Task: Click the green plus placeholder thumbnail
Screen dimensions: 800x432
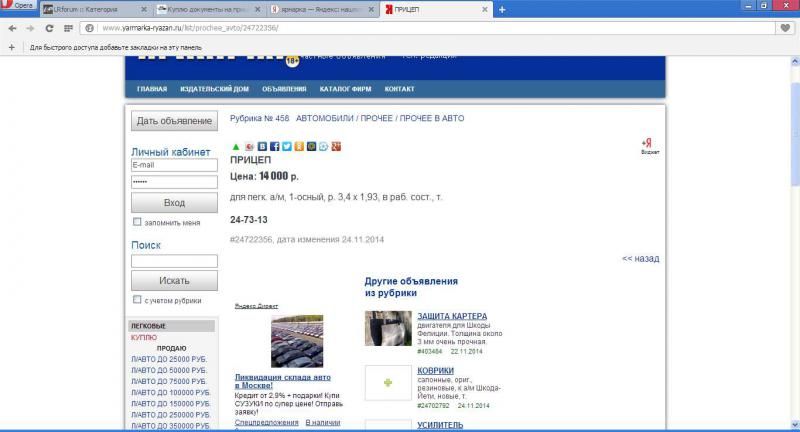Action: (389, 383)
